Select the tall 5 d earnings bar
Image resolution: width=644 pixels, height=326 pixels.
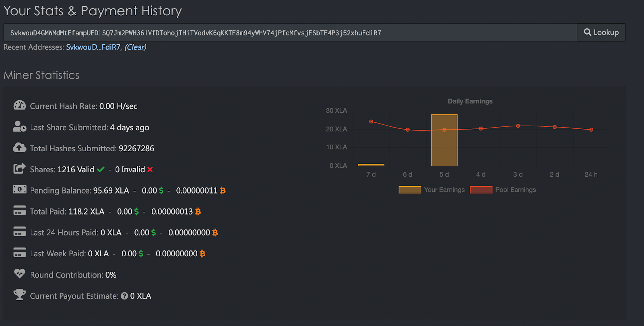[444, 140]
